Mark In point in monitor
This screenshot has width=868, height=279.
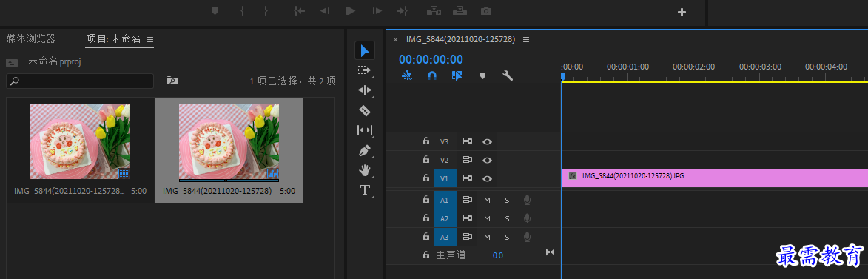click(242, 11)
